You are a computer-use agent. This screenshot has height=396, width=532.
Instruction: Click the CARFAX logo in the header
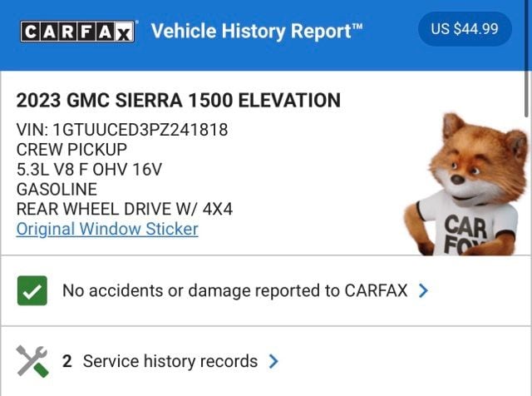click(x=78, y=32)
